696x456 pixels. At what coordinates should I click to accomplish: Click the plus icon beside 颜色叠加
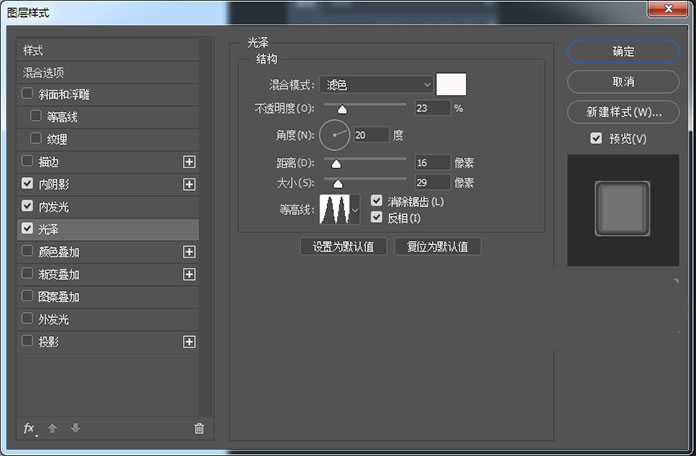189,252
